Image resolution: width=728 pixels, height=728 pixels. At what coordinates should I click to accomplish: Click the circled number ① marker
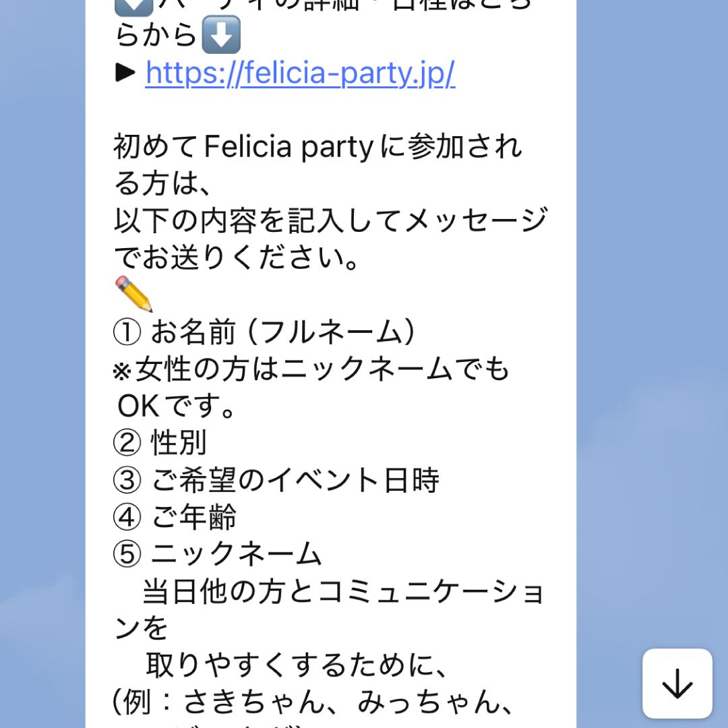[127, 332]
